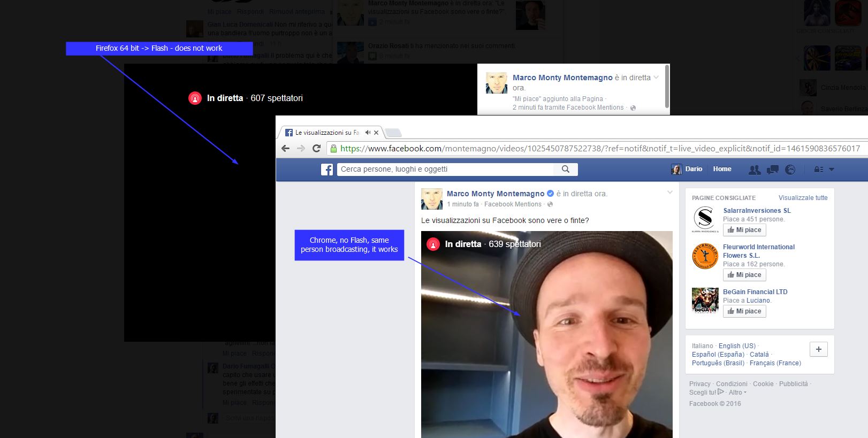Expand the post options chevron in Chrome
Screen dimensions: 868x438
pyautogui.click(x=669, y=193)
